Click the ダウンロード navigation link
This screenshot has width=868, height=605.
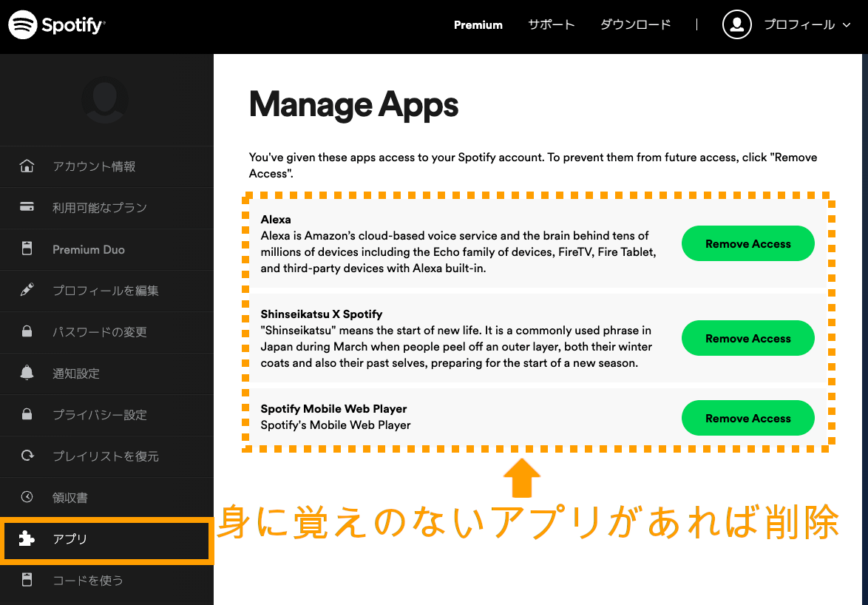pos(635,24)
